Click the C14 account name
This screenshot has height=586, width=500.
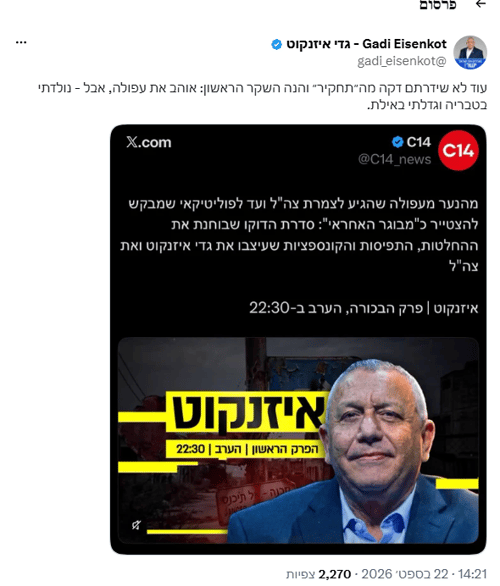[419, 142]
